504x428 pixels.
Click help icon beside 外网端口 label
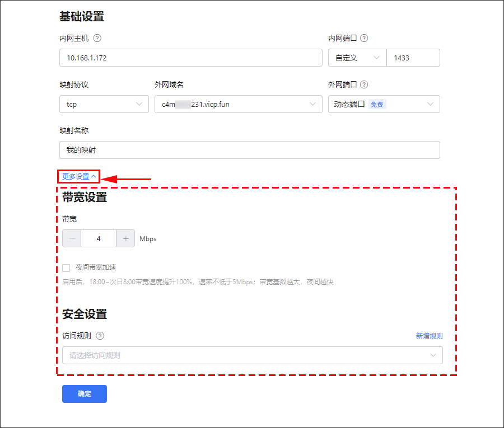(x=364, y=85)
